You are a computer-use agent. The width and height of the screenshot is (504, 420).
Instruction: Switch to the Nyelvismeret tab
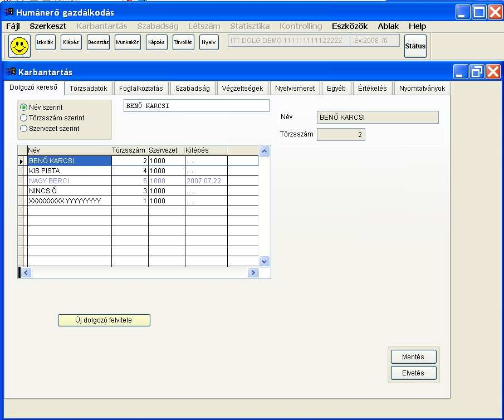(295, 89)
